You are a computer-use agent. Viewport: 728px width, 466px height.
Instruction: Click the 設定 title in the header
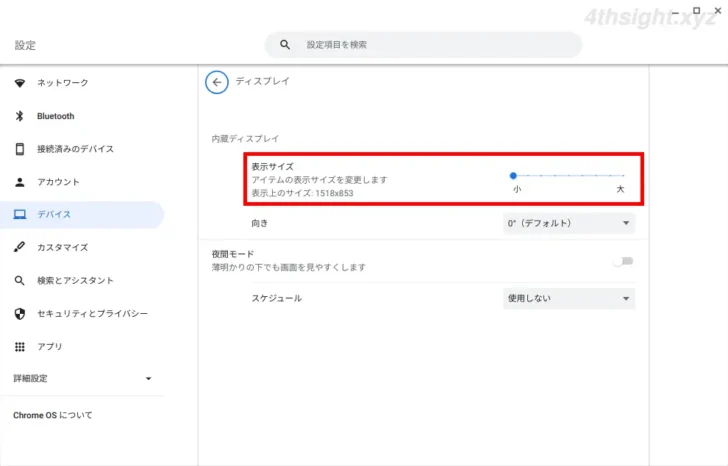[x=25, y=45]
